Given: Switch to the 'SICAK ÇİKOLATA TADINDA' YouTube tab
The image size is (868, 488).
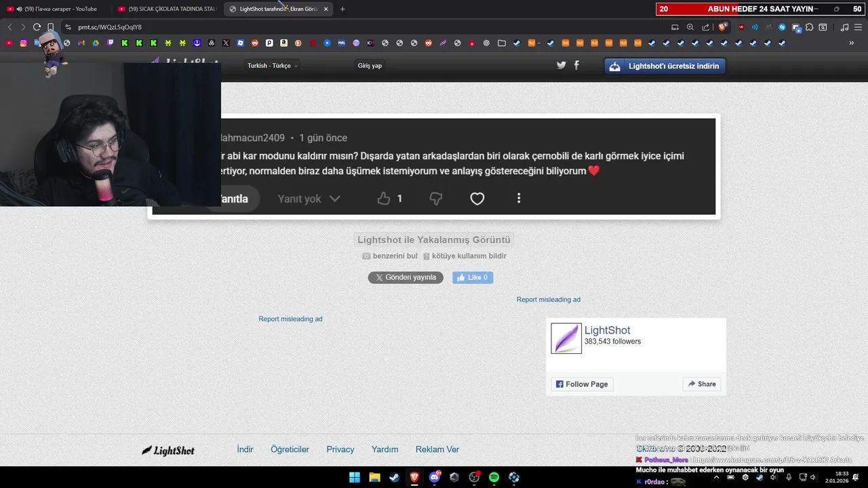Looking at the screenshot, I should (x=167, y=9).
